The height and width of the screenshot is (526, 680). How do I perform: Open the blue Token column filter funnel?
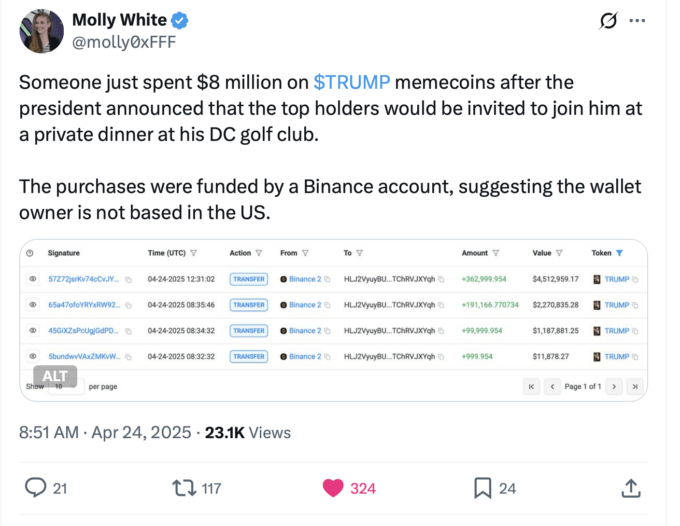click(619, 253)
